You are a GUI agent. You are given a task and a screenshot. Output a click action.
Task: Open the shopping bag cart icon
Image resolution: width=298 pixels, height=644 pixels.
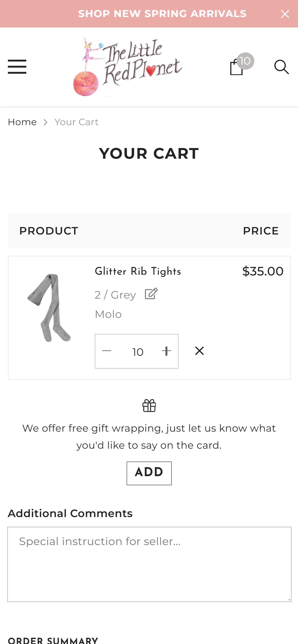[237, 67]
